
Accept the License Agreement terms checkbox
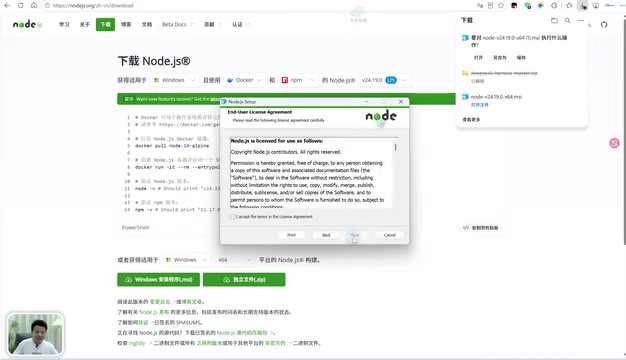tap(232, 217)
